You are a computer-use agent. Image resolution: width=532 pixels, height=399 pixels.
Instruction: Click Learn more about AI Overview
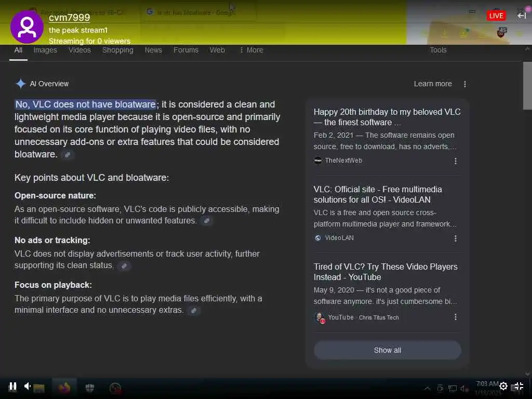click(433, 84)
